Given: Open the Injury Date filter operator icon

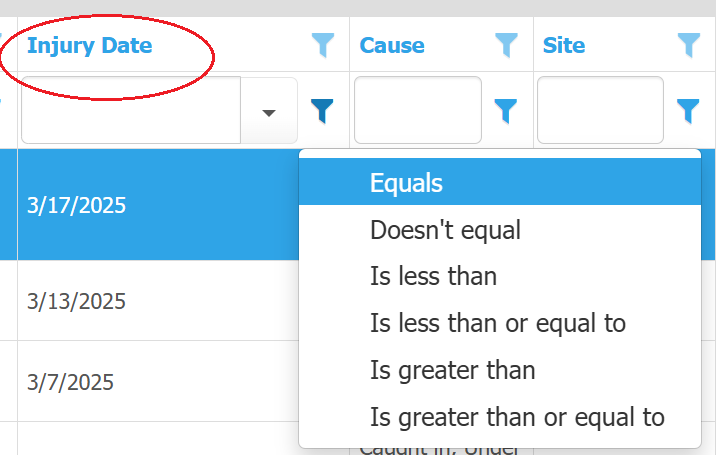Looking at the screenshot, I should coord(322,111).
